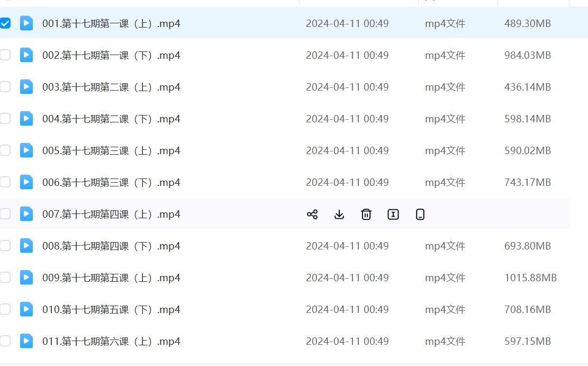
Task: Open 004.第十七期第二课（下）.mp4
Action: 111,119
